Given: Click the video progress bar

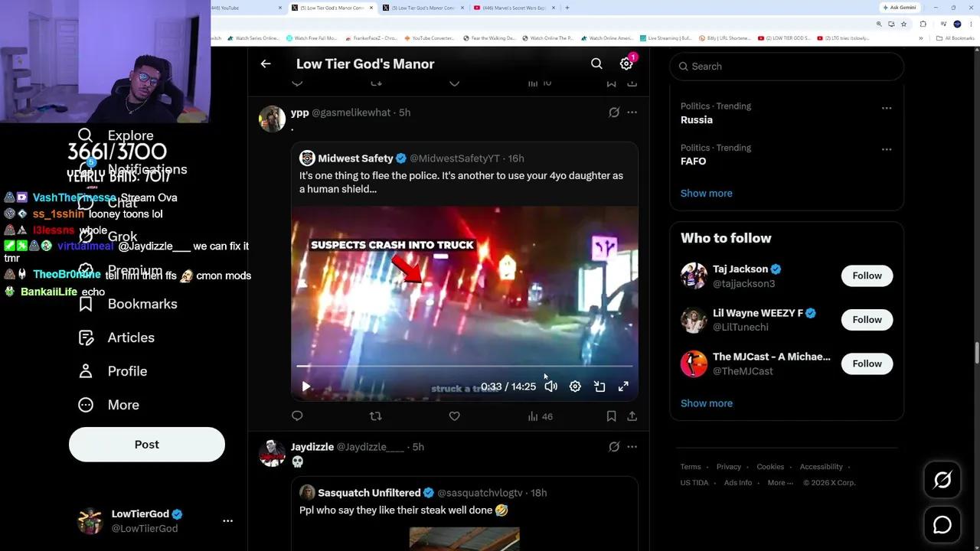Looking at the screenshot, I should (464, 367).
